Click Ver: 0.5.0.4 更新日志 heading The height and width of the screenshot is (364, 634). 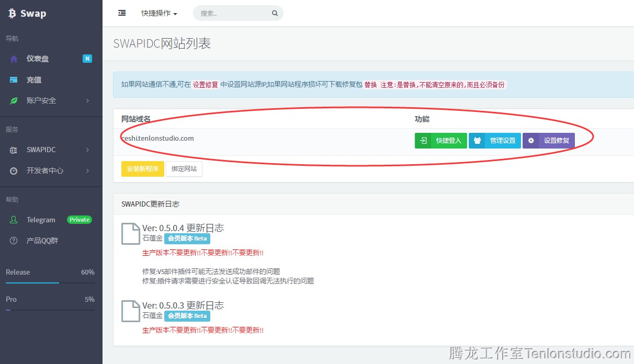point(183,228)
